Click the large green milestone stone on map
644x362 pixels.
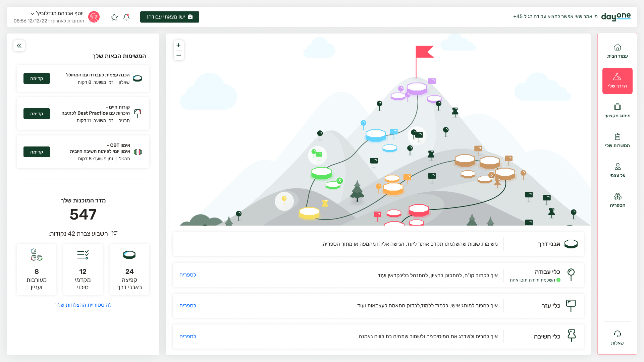click(321, 173)
